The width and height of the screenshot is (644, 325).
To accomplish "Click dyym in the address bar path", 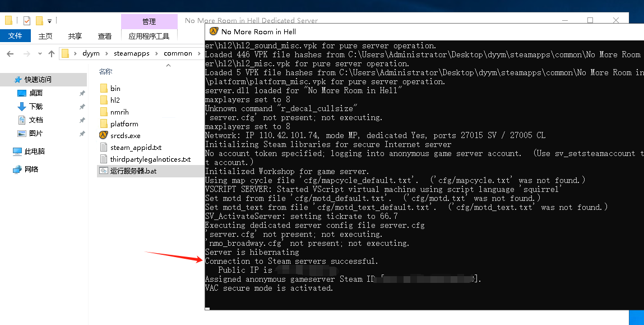I will 91,53.
